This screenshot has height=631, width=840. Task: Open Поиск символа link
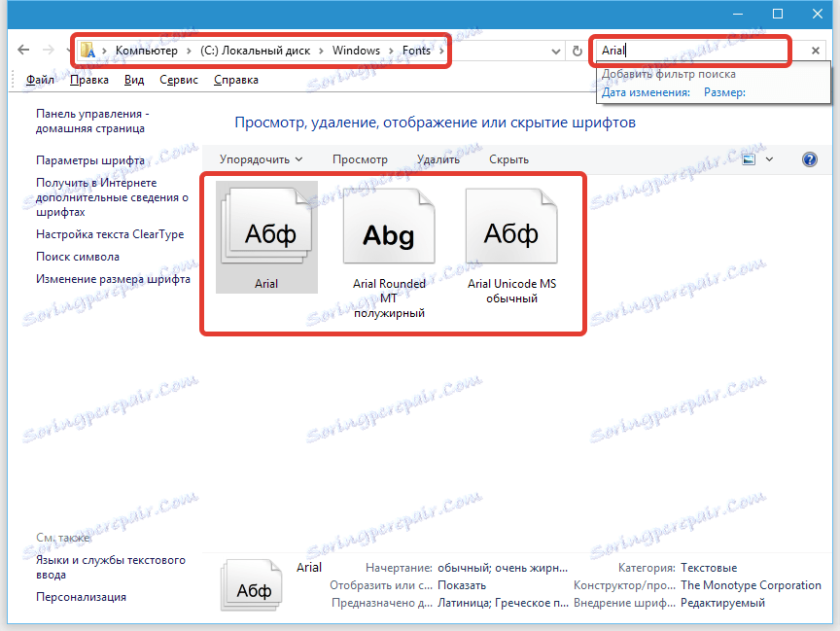point(77,257)
